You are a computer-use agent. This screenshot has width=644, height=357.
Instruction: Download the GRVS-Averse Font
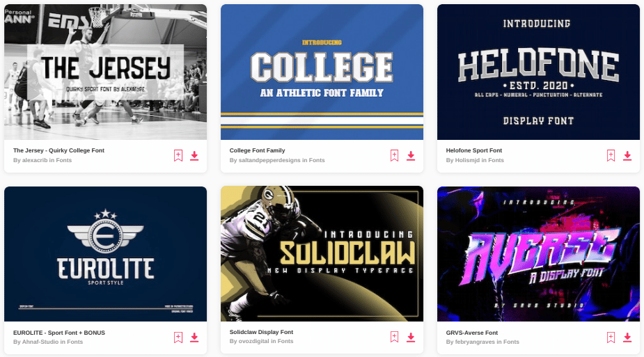tap(627, 338)
